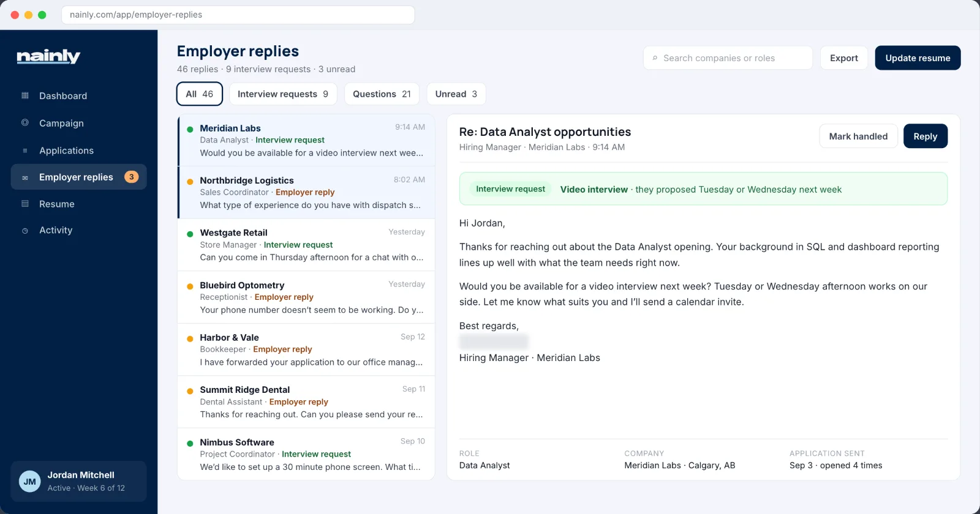The height and width of the screenshot is (514, 980).
Task: Show only Unread replies
Action: [x=456, y=94]
